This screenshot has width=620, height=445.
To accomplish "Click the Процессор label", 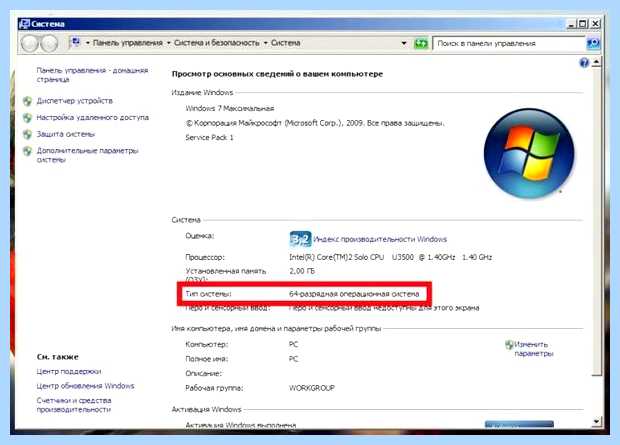I will coord(205,257).
